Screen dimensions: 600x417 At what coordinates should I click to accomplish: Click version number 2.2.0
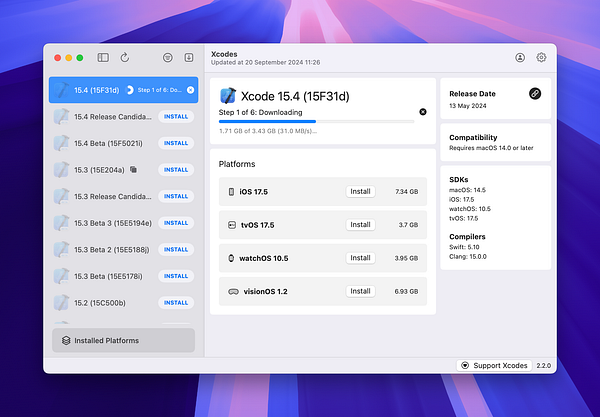[544, 365]
